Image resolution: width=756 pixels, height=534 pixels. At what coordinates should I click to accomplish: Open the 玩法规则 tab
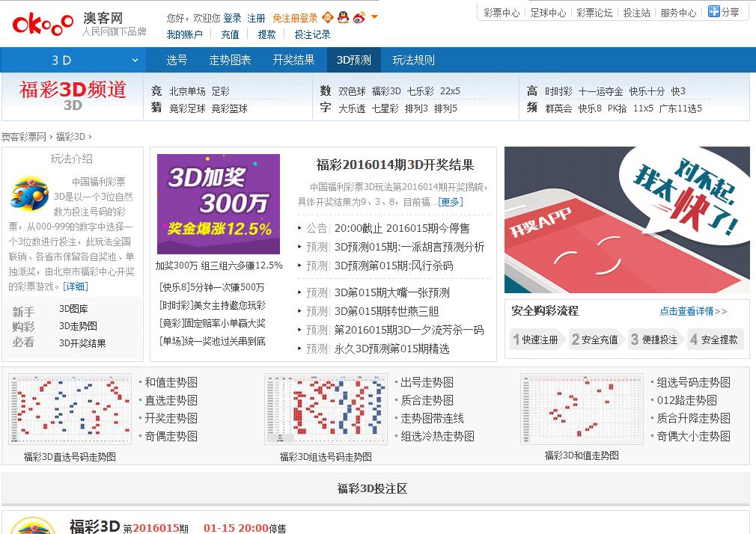point(414,61)
